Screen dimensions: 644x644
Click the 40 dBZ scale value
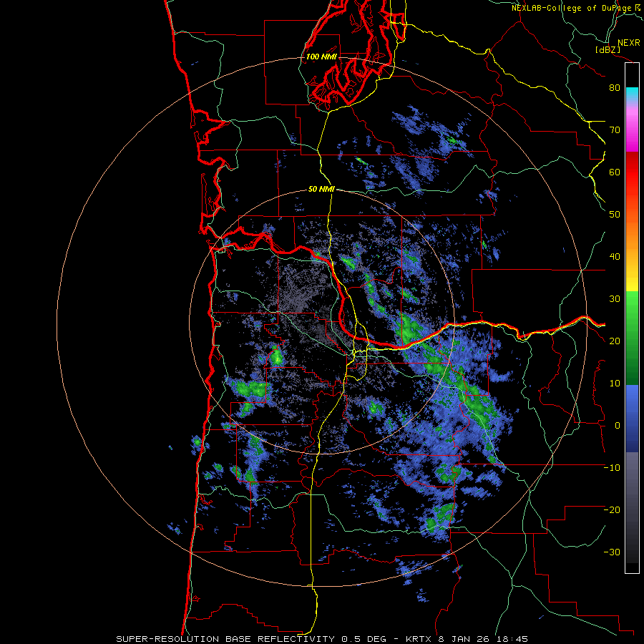(615, 257)
